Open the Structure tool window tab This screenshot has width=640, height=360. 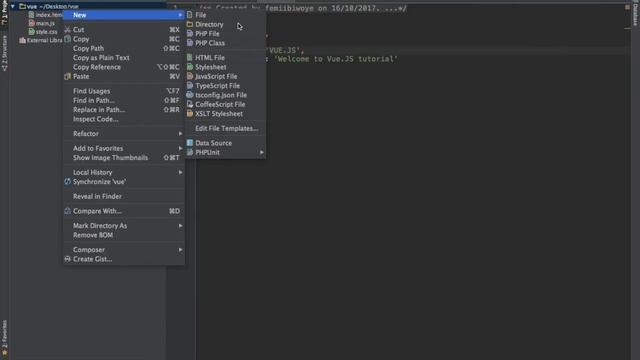[x=4, y=53]
